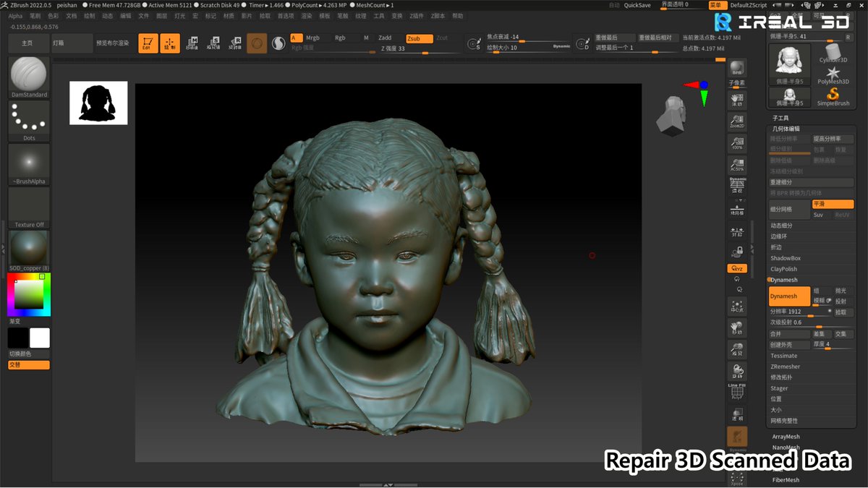Image resolution: width=868 pixels, height=488 pixels.
Task: Open the Alpha menu
Action: 15,15
